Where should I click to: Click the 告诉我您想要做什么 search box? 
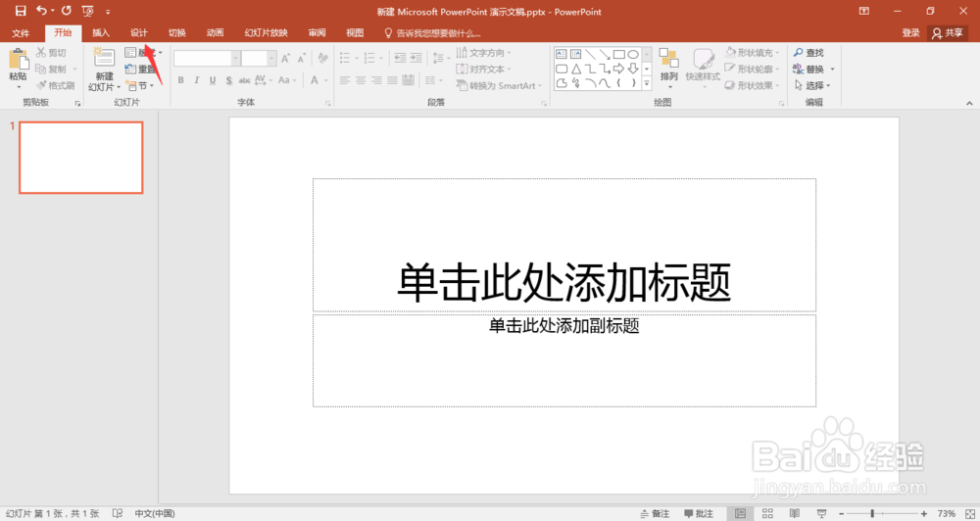coord(432,33)
